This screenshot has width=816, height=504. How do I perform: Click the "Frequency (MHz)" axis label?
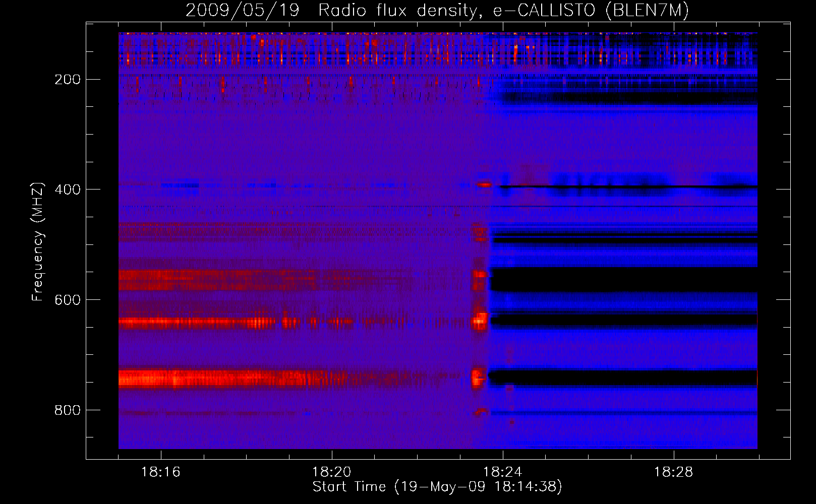pos(37,242)
